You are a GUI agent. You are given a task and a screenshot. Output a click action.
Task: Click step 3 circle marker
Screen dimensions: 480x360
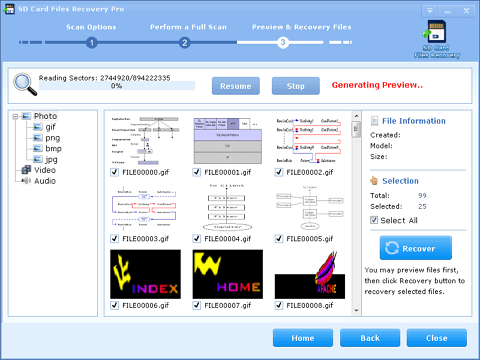[x=283, y=42]
